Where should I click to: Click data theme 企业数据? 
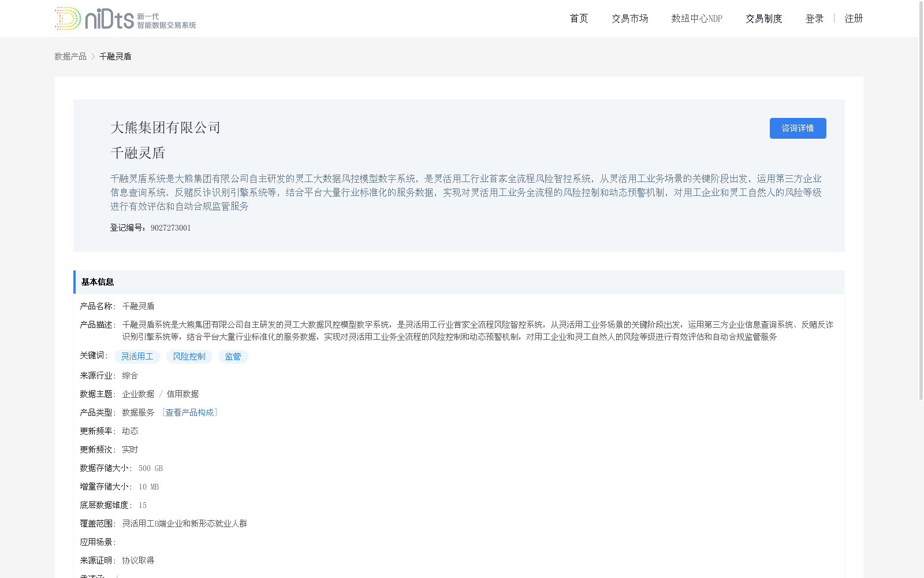tap(138, 394)
